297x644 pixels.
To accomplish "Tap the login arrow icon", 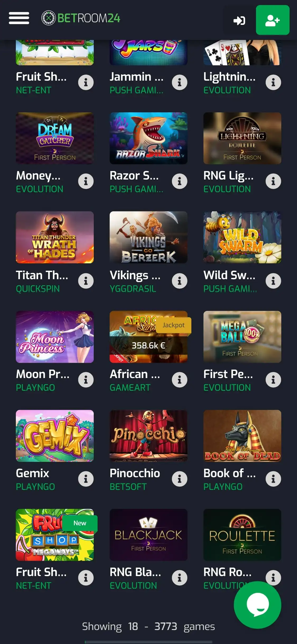I will [239, 20].
